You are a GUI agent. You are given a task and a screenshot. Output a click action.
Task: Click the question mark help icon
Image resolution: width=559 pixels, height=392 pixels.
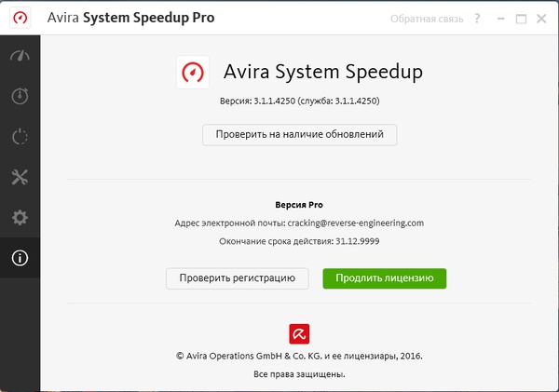(476, 19)
